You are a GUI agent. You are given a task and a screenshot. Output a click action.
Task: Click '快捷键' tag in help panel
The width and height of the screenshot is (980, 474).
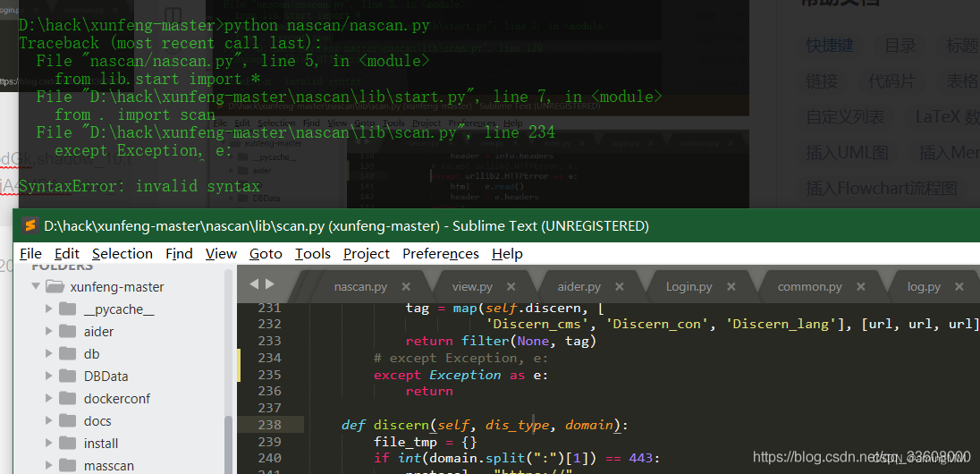830,46
